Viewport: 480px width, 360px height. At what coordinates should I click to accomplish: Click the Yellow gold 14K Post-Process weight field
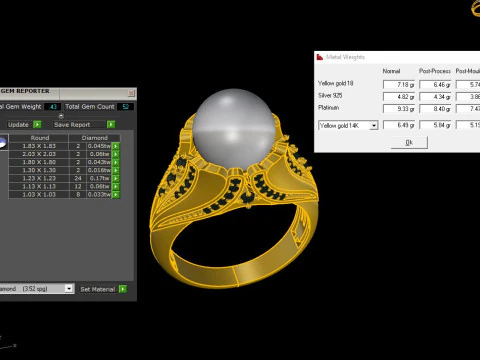[x=435, y=125]
